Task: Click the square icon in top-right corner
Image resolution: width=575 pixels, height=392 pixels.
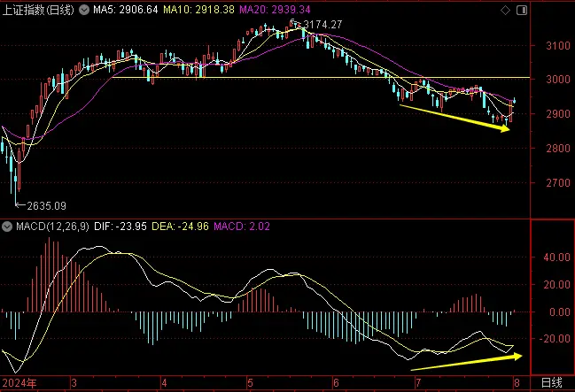Action: click(x=521, y=11)
